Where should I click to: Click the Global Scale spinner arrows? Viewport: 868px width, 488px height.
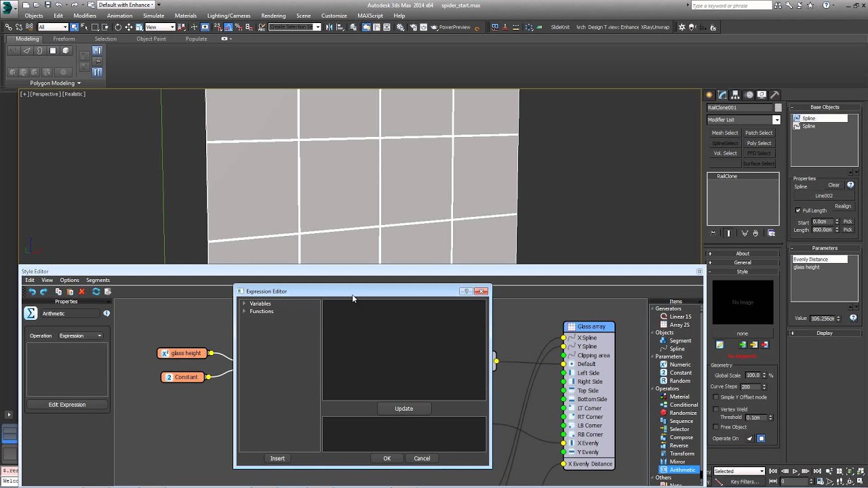pos(764,375)
